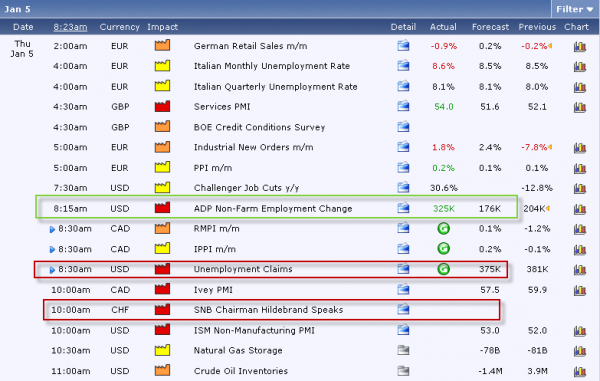
Task: Open grey detail folder for Crude Oil Inventories
Action: (x=403, y=371)
